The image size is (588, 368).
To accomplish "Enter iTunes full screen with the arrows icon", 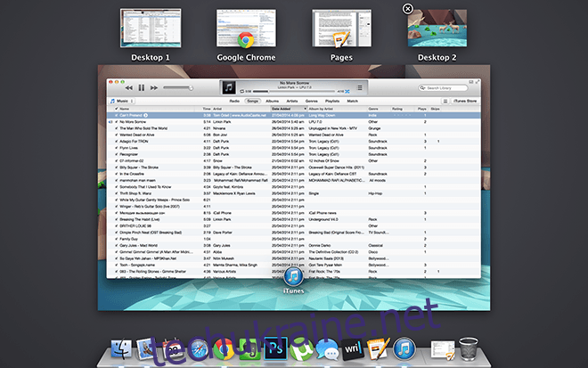I will (478, 82).
